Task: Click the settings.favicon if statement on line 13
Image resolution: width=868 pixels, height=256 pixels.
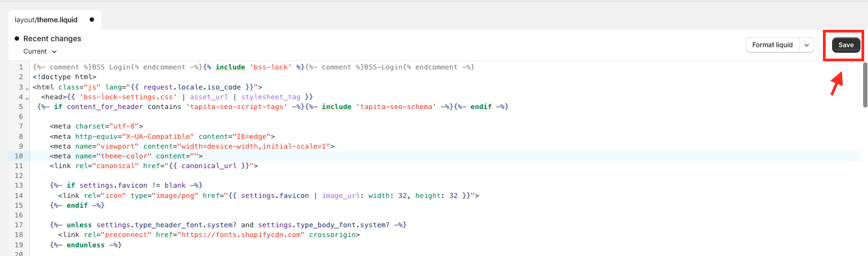Action: 126,185
